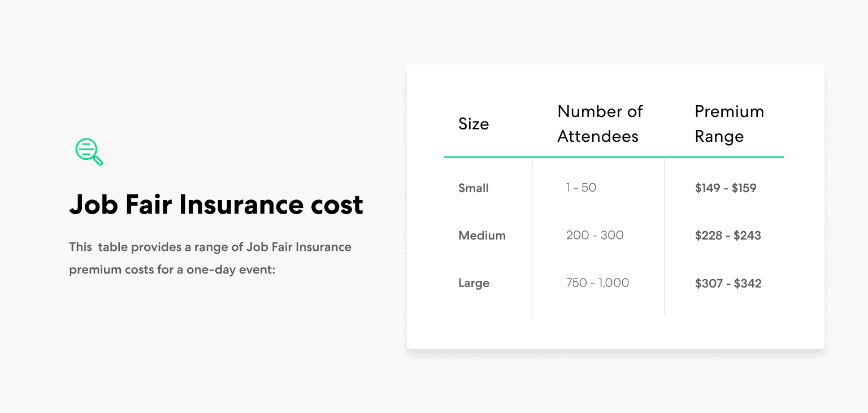Click the green magnifying glass icon
The width and height of the screenshot is (868, 413).
tap(89, 152)
